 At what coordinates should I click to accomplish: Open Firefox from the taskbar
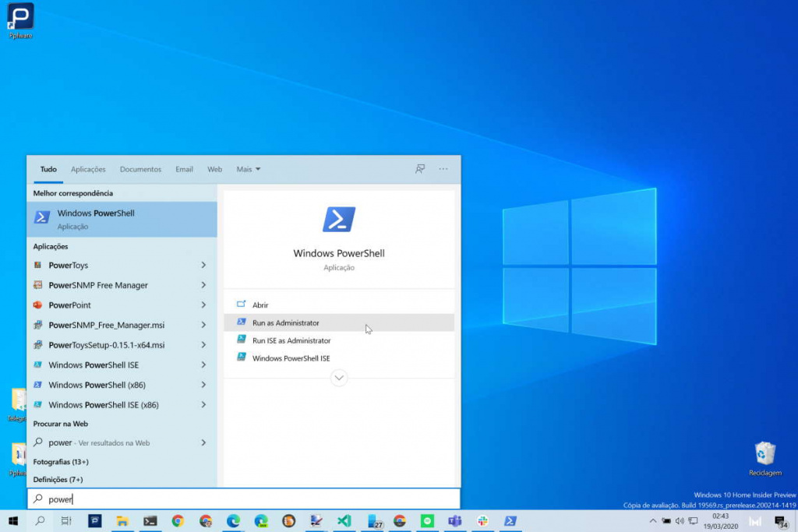(288, 522)
